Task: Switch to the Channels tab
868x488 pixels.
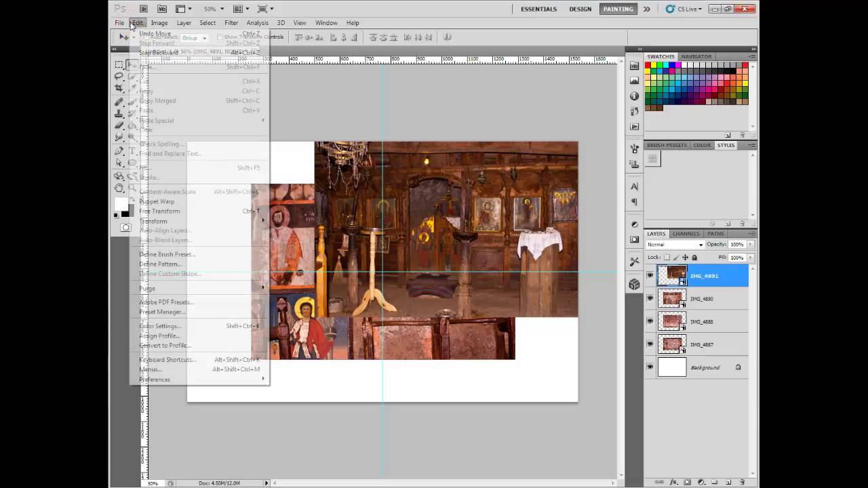Action: (x=686, y=234)
